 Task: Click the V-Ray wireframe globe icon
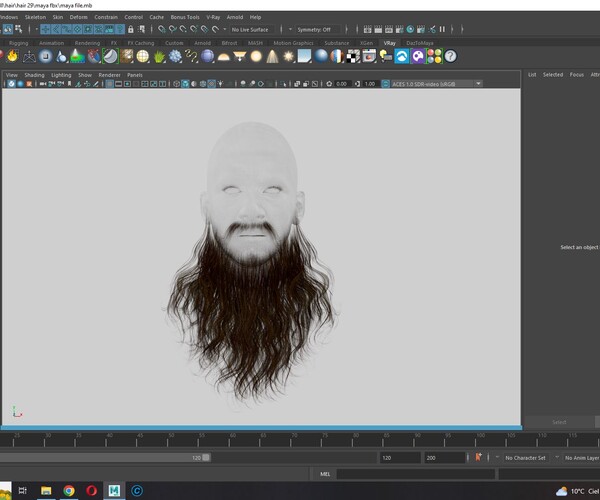[x=143, y=56]
